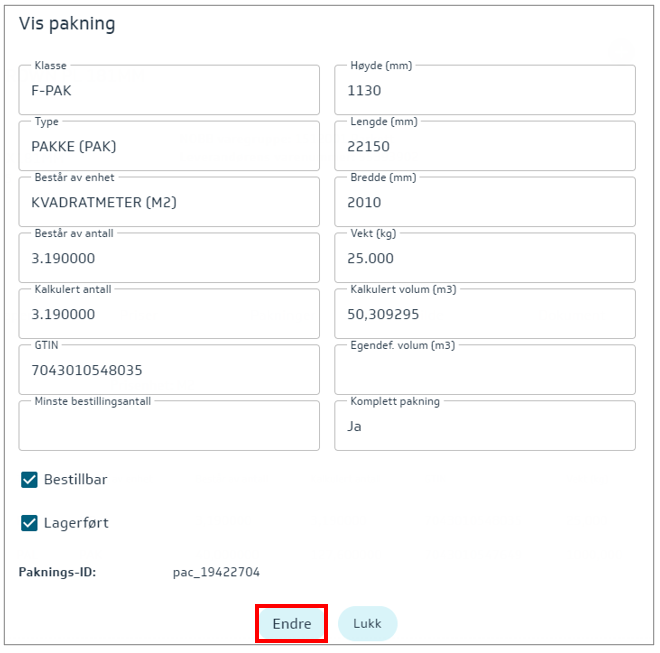Click the Vis pakning dialog title
This screenshot has height=653, width=660.
click(67, 24)
